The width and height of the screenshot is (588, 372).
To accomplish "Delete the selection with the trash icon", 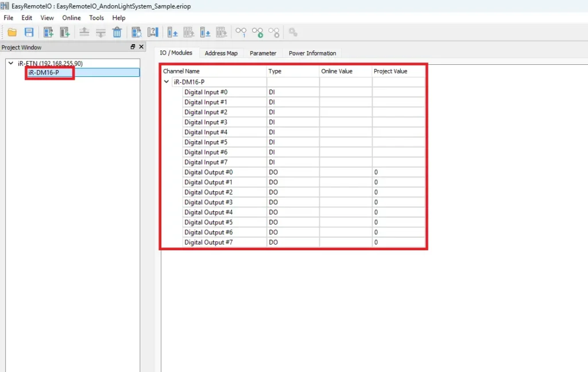I will [x=117, y=33].
